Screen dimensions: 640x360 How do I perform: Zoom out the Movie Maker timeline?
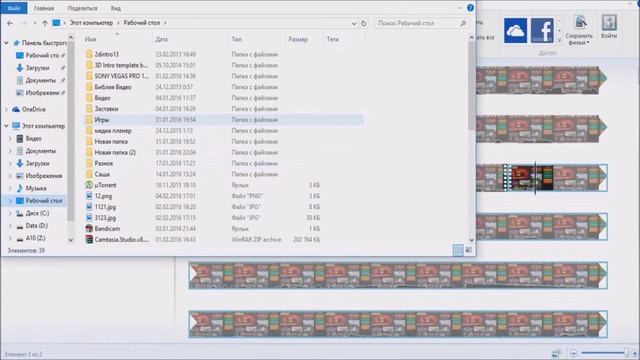tap(573, 353)
